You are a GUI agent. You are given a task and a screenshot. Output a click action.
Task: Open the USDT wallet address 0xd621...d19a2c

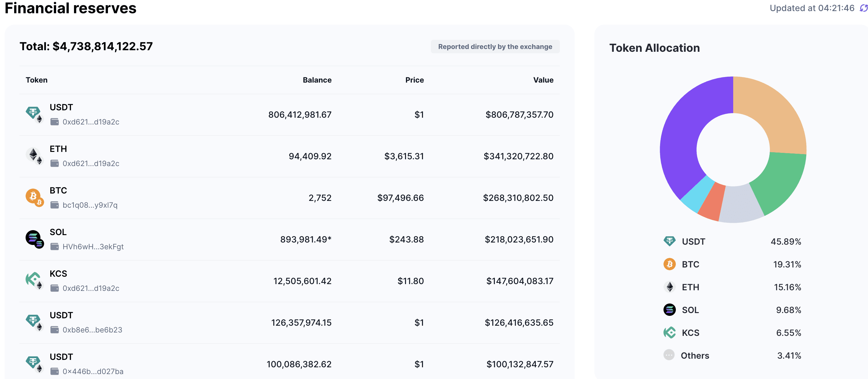[91, 122]
